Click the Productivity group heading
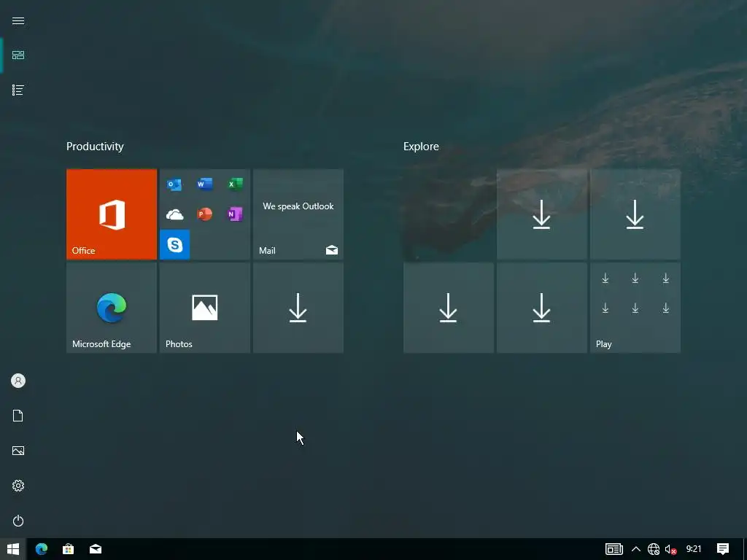Screen dimensions: 747x560 click(x=95, y=146)
